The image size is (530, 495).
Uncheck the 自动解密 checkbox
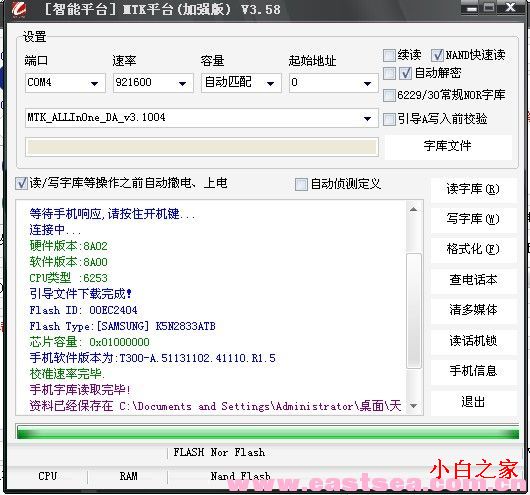point(405,73)
